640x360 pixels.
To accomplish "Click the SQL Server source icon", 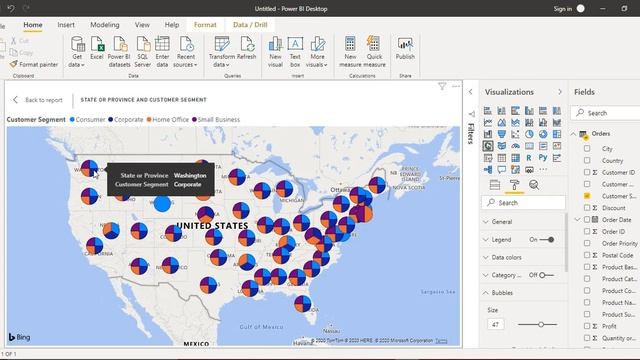I will pyautogui.click(x=142, y=51).
